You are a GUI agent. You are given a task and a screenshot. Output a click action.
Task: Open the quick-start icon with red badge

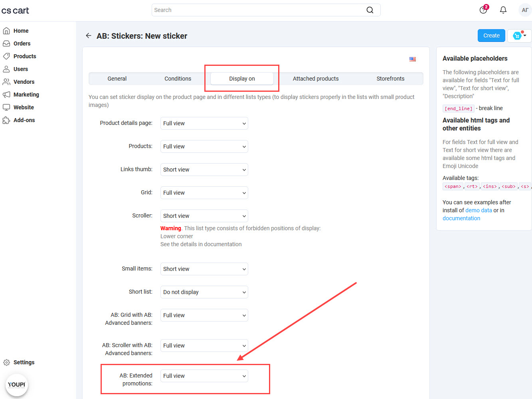[x=483, y=10]
